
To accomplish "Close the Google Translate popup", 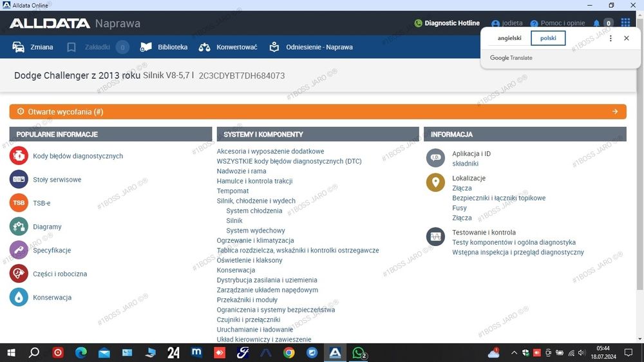I will pos(627,38).
